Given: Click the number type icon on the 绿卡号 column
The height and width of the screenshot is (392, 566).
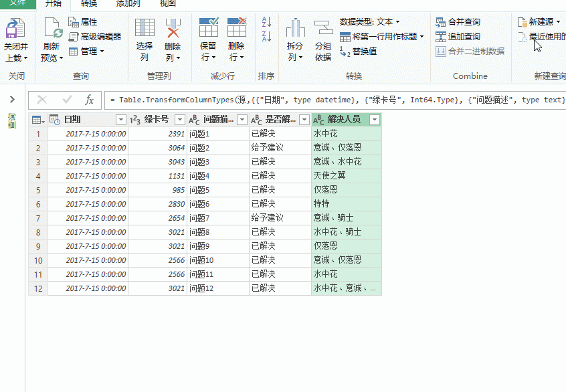Looking at the screenshot, I should pyautogui.click(x=134, y=120).
